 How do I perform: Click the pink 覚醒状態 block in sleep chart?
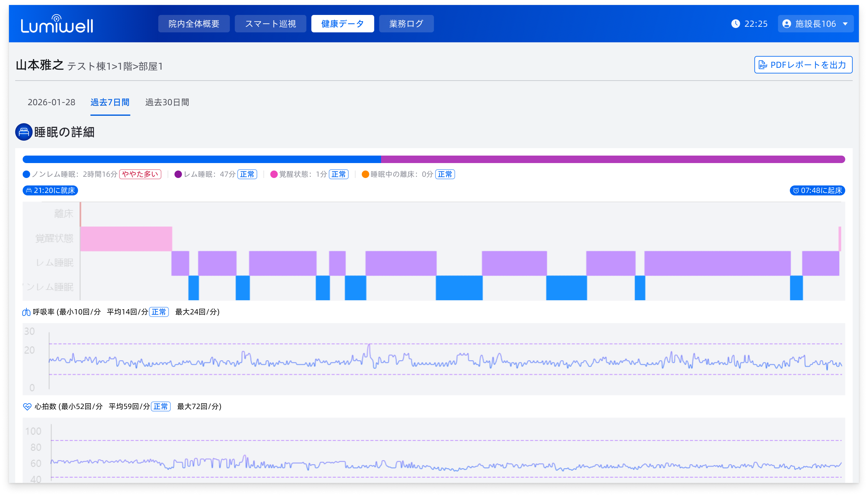pyautogui.click(x=126, y=239)
